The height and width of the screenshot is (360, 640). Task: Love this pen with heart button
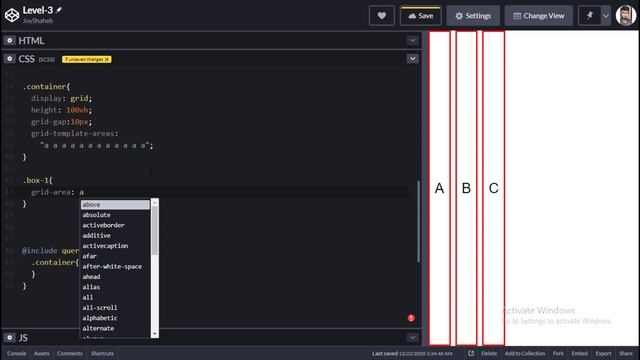tap(382, 16)
